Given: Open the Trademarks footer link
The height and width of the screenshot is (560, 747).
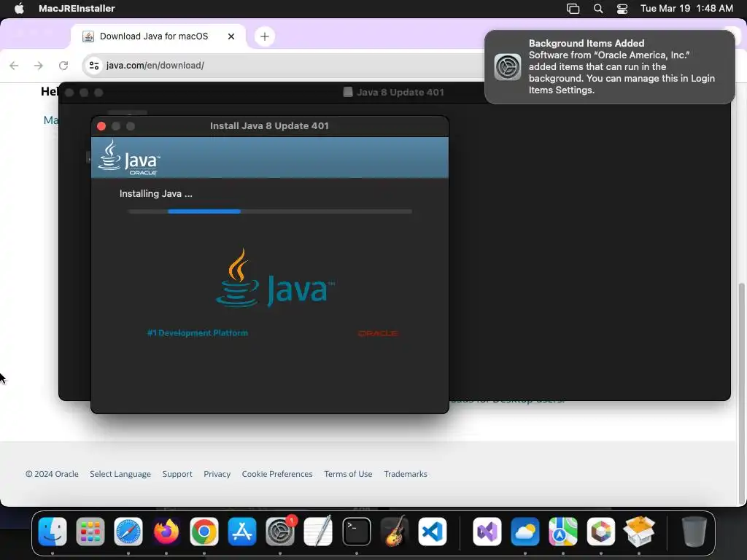Looking at the screenshot, I should [406, 474].
